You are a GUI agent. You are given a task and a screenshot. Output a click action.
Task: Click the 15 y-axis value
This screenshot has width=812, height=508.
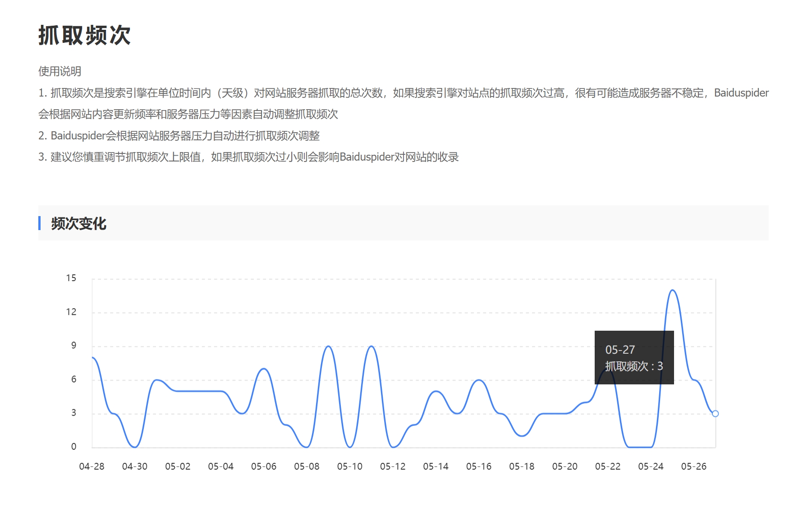pyautogui.click(x=71, y=278)
